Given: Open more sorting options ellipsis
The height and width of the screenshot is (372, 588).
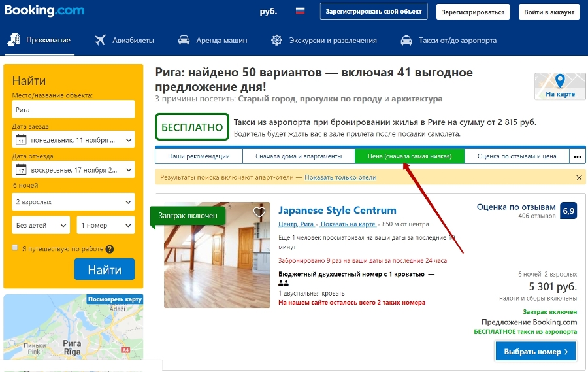Looking at the screenshot, I should tap(578, 156).
